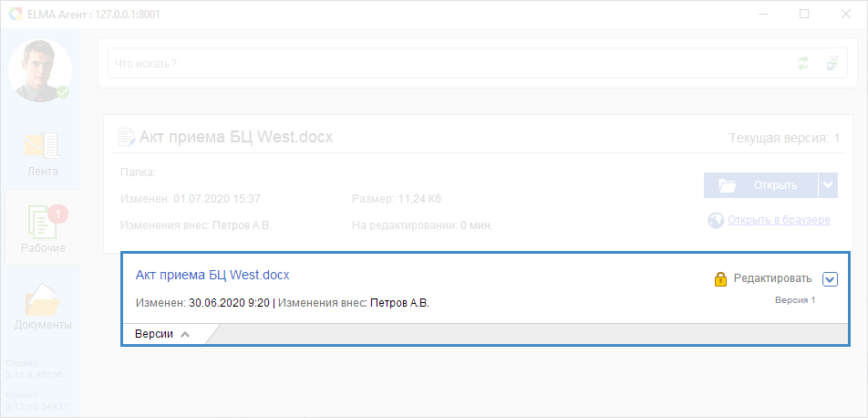Image resolution: width=868 pixels, height=418 pixels.
Task: Open the Лента feed envelope icon
Action: click(x=42, y=145)
